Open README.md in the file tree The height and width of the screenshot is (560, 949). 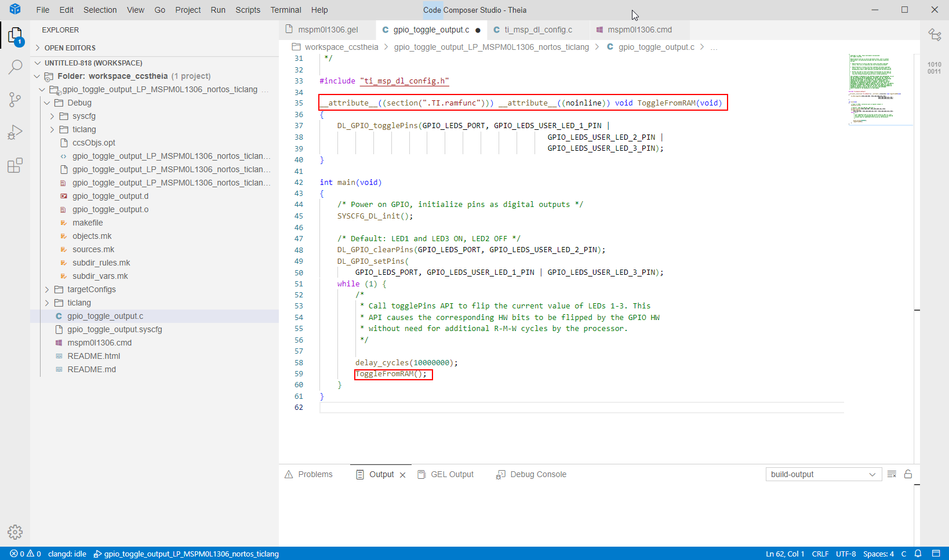point(92,369)
